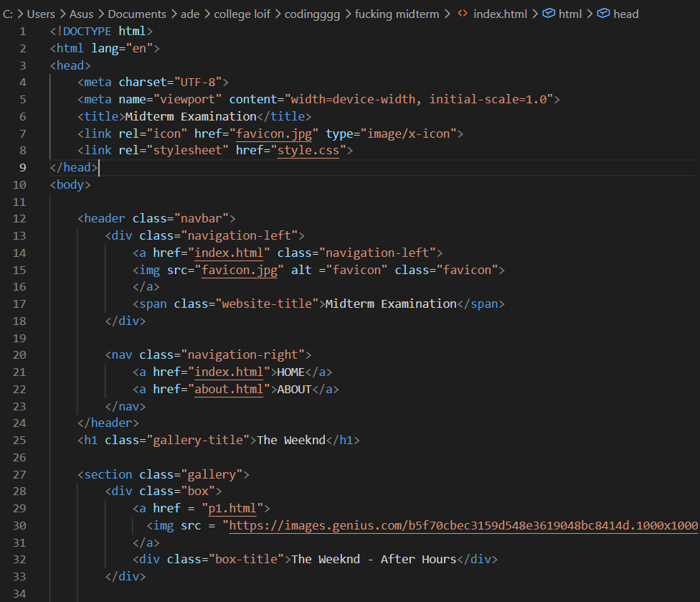Follow the favicon.jpg link on line 7
The width and height of the screenshot is (700, 602).
pyautogui.click(x=274, y=133)
